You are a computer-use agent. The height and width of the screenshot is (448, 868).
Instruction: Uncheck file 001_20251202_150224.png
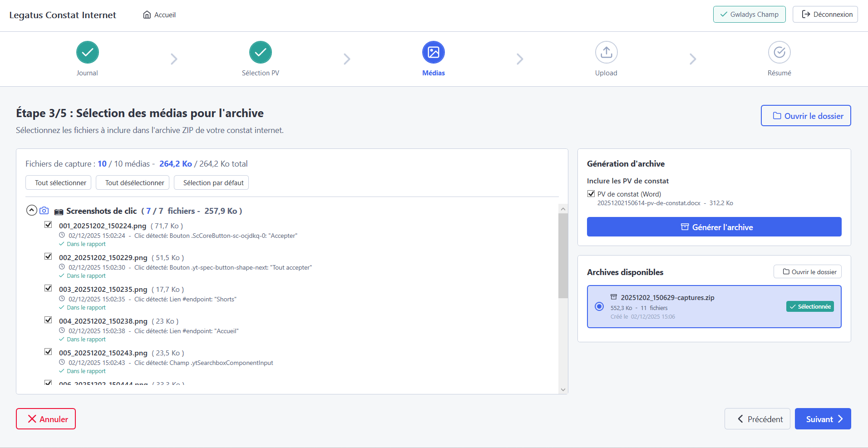click(x=48, y=225)
